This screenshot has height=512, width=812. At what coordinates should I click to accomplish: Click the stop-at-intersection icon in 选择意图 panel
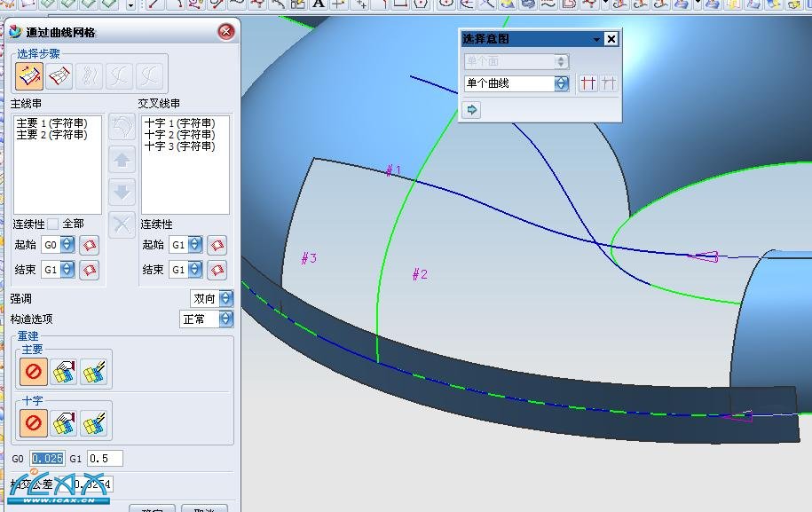587,83
